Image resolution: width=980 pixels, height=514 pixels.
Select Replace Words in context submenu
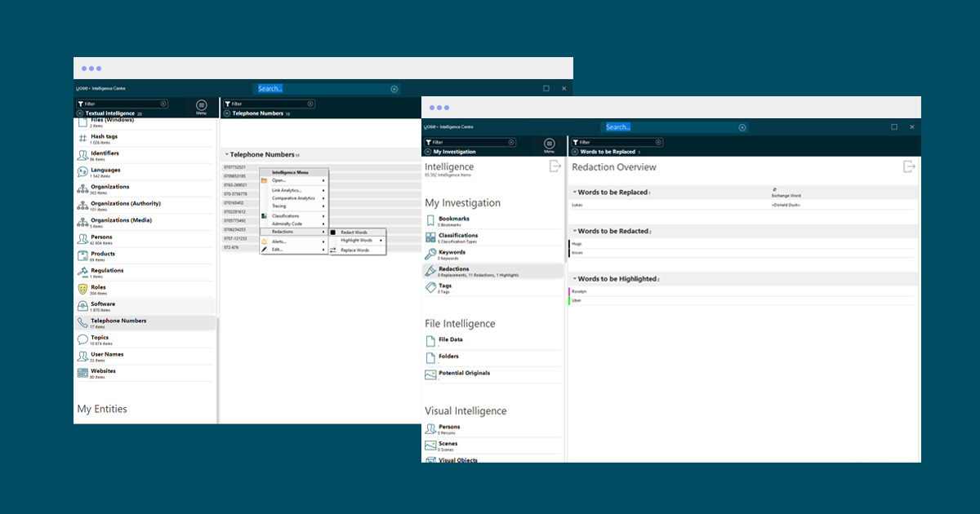[354, 250]
